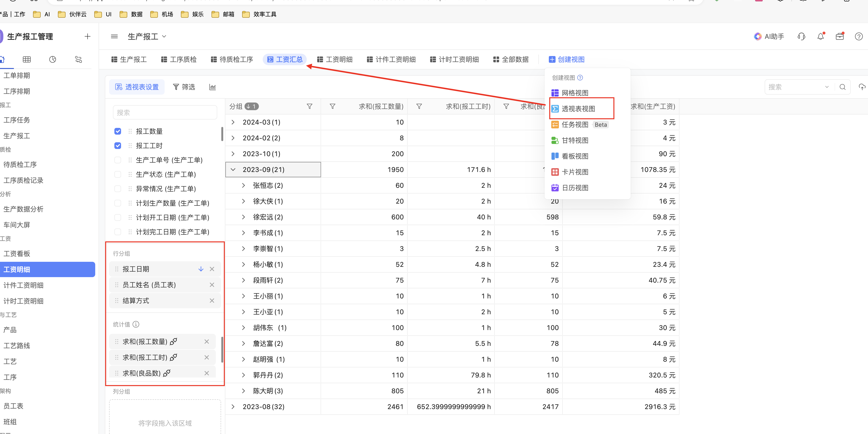Click the filter funnel beside 求和(报工数量)
This screenshot has height=434, width=868.
click(332, 107)
